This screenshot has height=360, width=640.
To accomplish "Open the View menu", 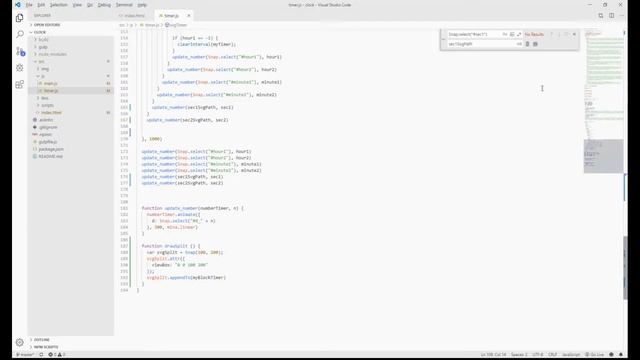I will (x=77, y=5).
